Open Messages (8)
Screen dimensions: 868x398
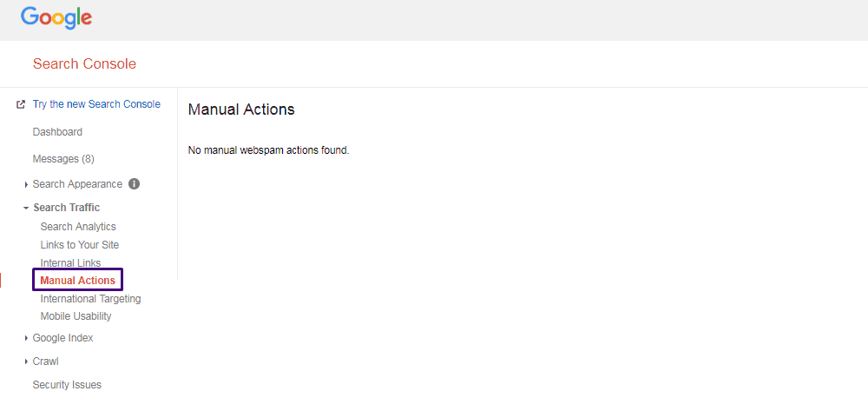pos(63,159)
